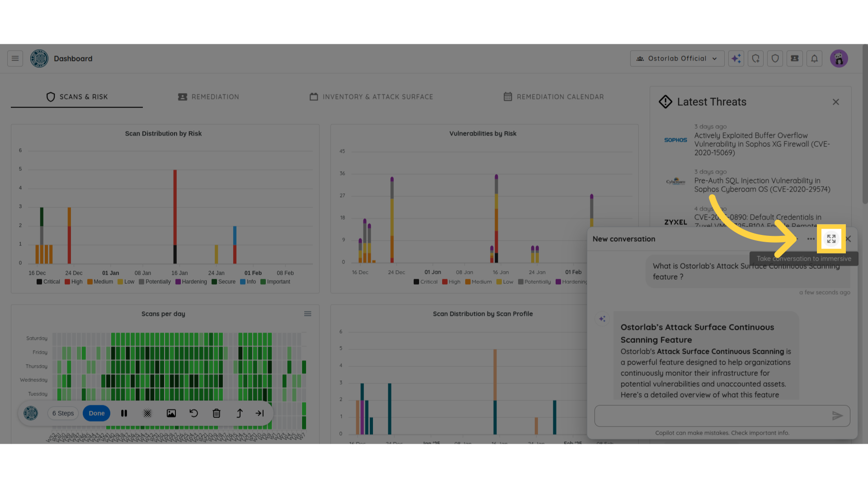The height and width of the screenshot is (488, 868).
Task: Click the trash icon in recorder toolbar
Action: (x=217, y=413)
